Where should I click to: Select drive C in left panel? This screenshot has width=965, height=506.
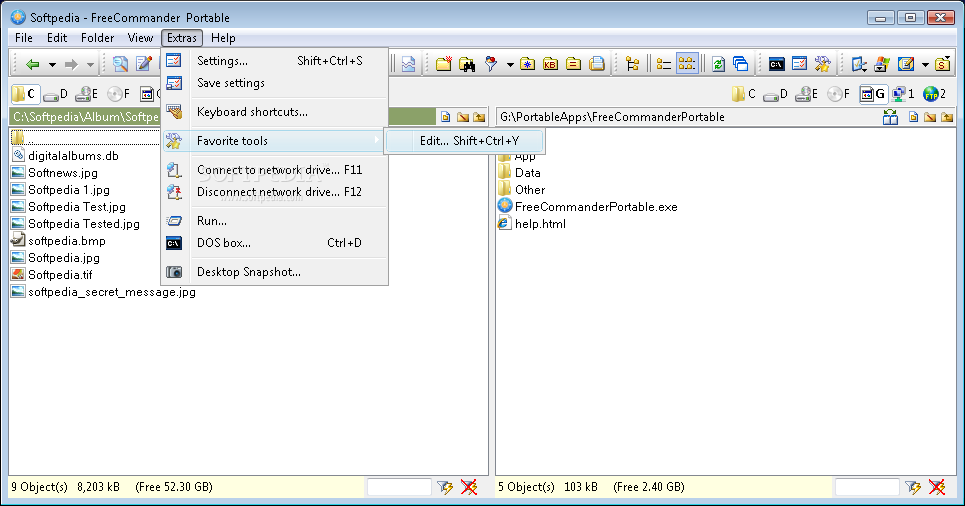coord(25,94)
